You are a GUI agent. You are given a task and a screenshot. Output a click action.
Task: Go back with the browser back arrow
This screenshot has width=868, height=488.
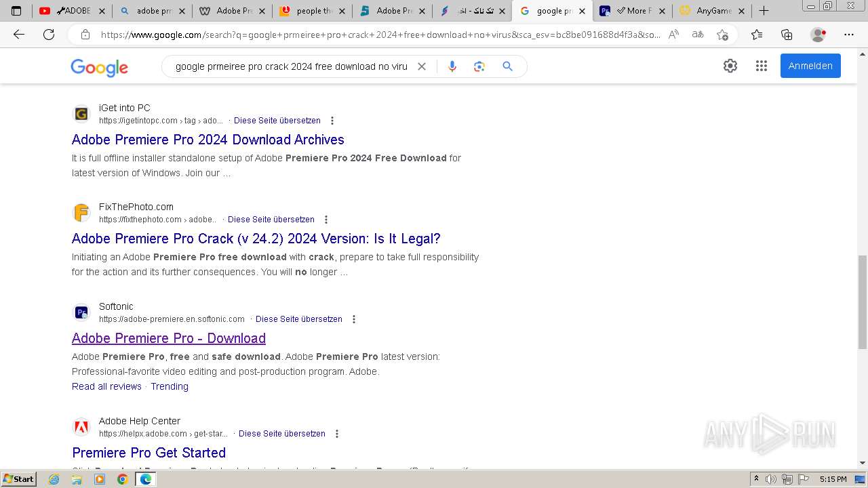pyautogui.click(x=19, y=35)
